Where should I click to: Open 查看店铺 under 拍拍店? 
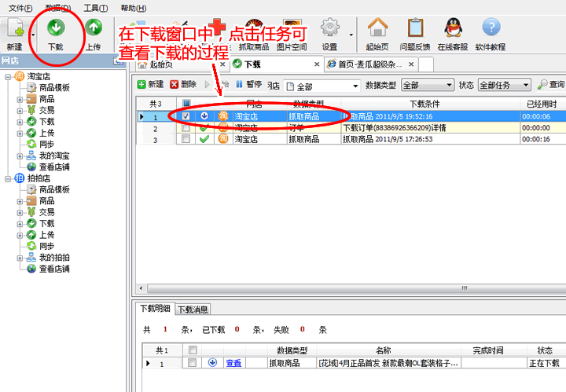tap(54, 269)
